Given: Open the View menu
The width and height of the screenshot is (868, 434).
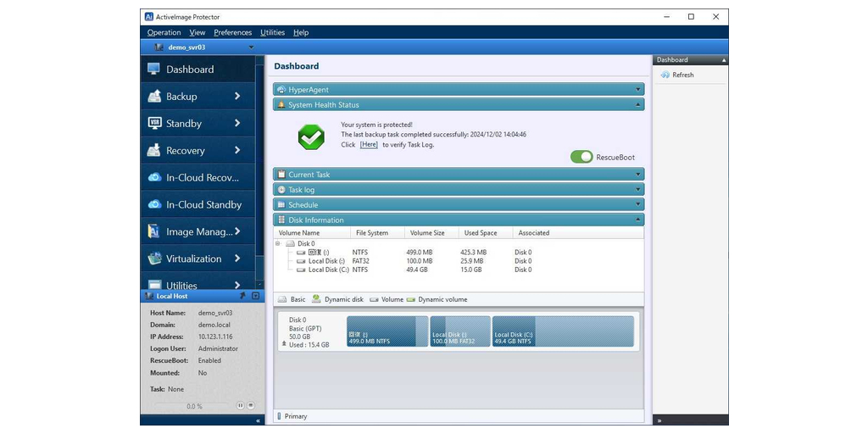Looking at the screenshot, I should click(x=197, y=33).
